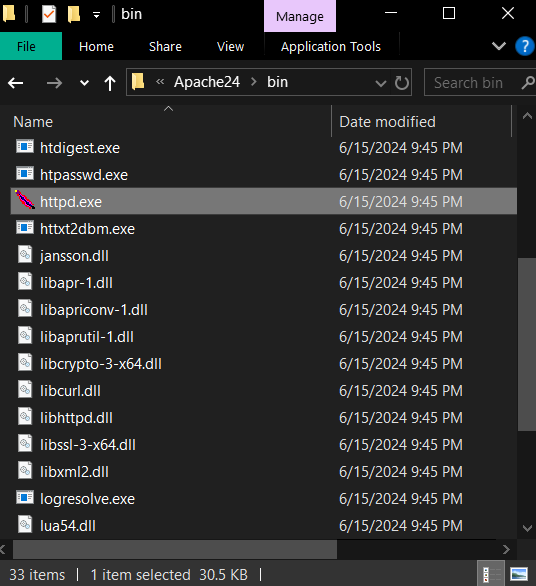Switch to the View ribbon tab

[x=230, y=46]
